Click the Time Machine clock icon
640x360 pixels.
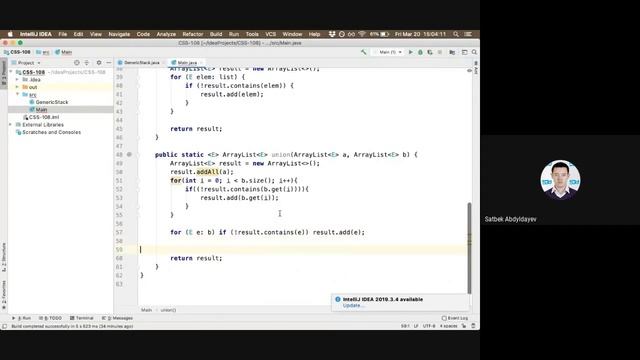click(342, 34)
